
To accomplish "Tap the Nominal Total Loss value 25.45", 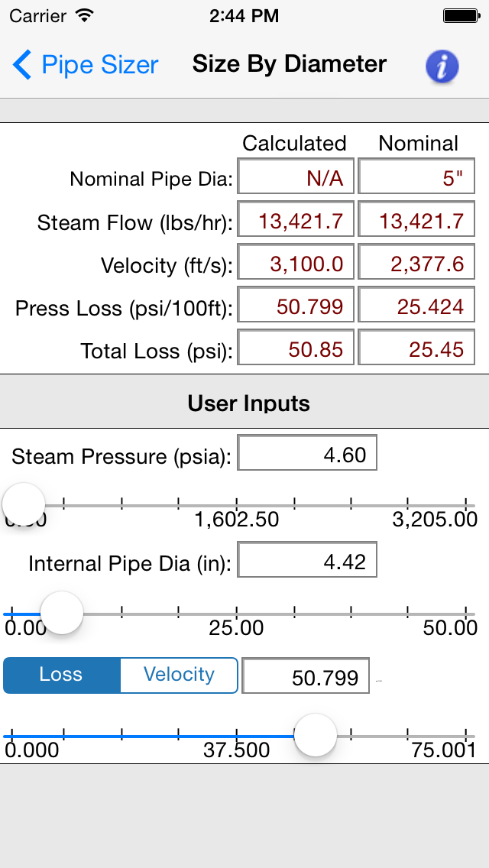I will click(416, 348).
